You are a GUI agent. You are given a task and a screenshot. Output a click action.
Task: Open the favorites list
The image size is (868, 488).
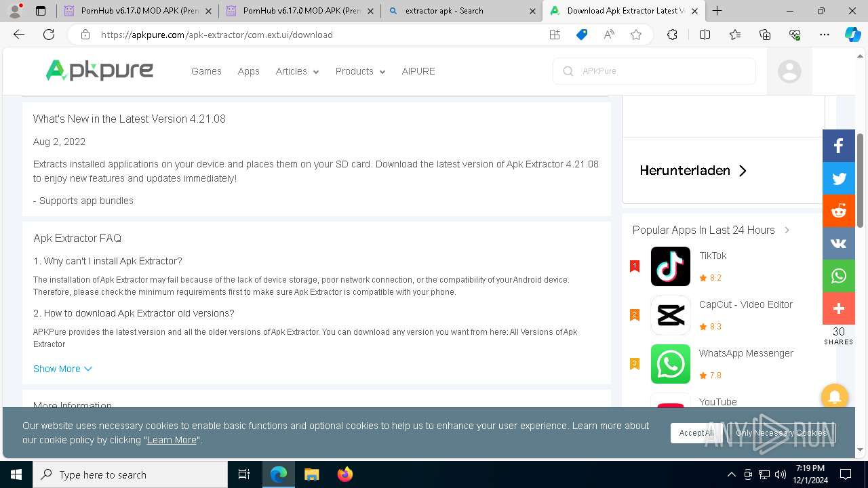pos(735,35)
